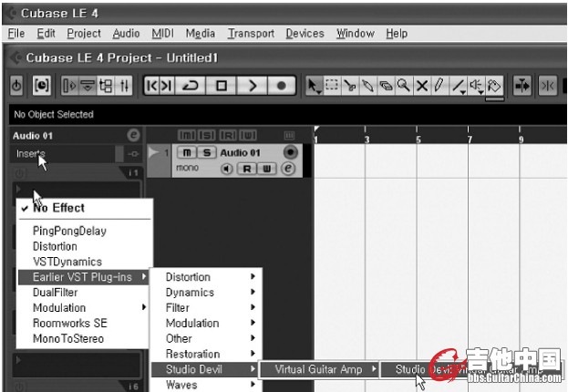Choose the DualFilter effect
Viewport: 568px width, 392px height.
(84, 293)
